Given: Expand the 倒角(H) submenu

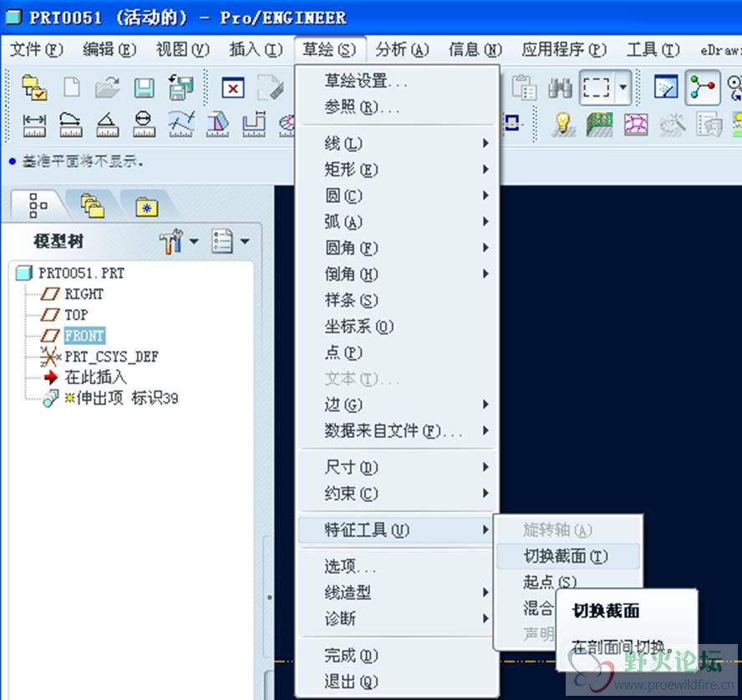Looking at the screenshot, I should (x=397, y=273).
